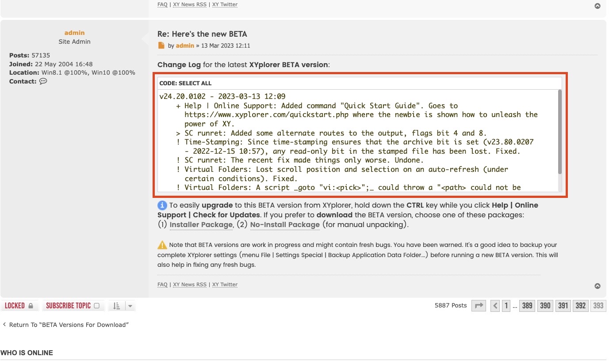Open the sort options dropdown arrow
Image resolution: width=609 pixels, height=364 pixels.
[130, 306]
